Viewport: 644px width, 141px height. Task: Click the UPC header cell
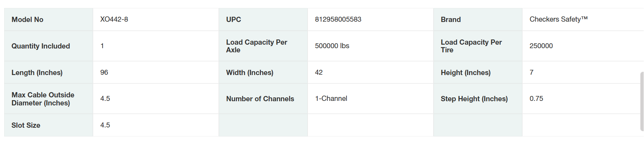[233, 20]
